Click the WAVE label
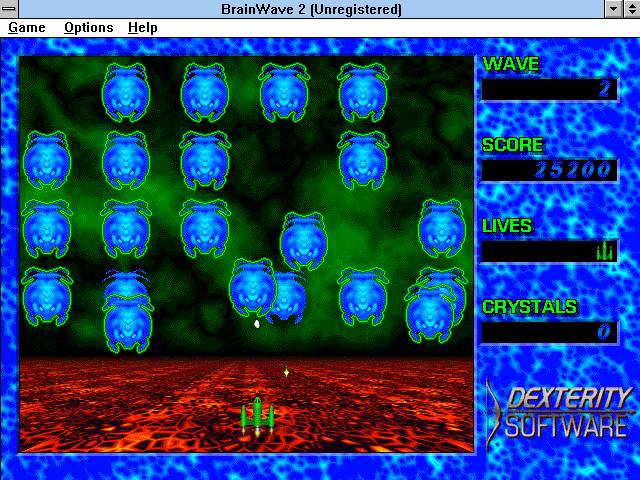640x480 pixels. [x=511, y=64]
